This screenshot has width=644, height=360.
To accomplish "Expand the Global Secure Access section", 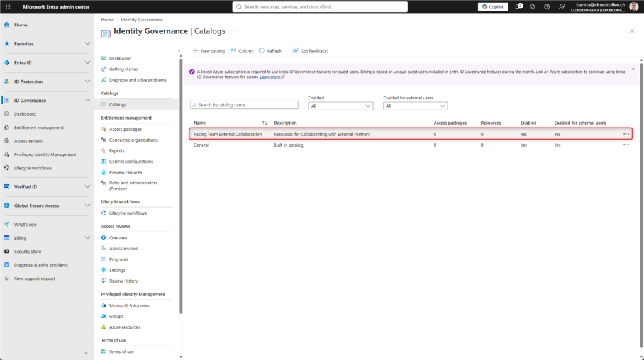I will (87, 205).
